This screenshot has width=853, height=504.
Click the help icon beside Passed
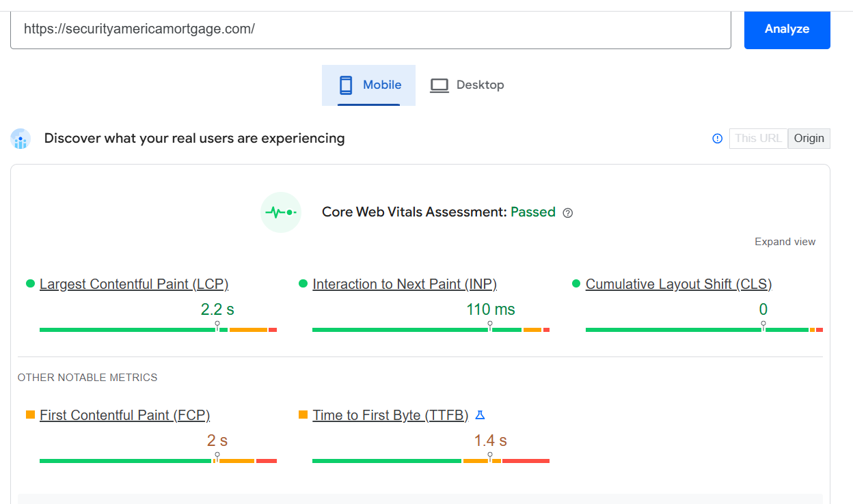click(x=567, y=212)
